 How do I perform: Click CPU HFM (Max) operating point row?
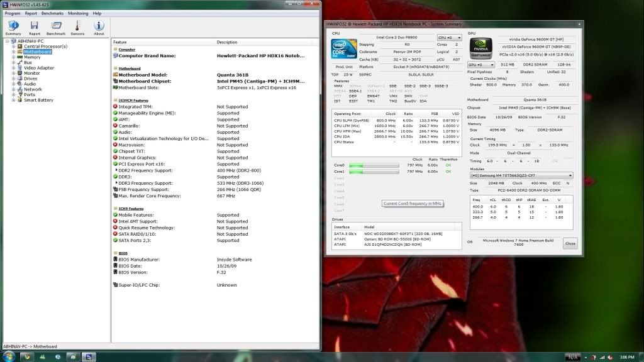click(x=396, y=131)
